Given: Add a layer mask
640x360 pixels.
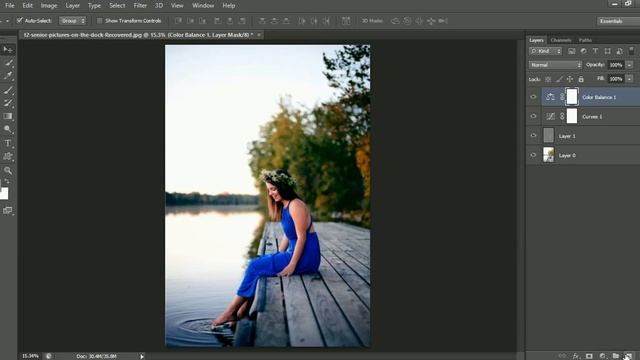Looking at the screenshot, I should 589,356.
